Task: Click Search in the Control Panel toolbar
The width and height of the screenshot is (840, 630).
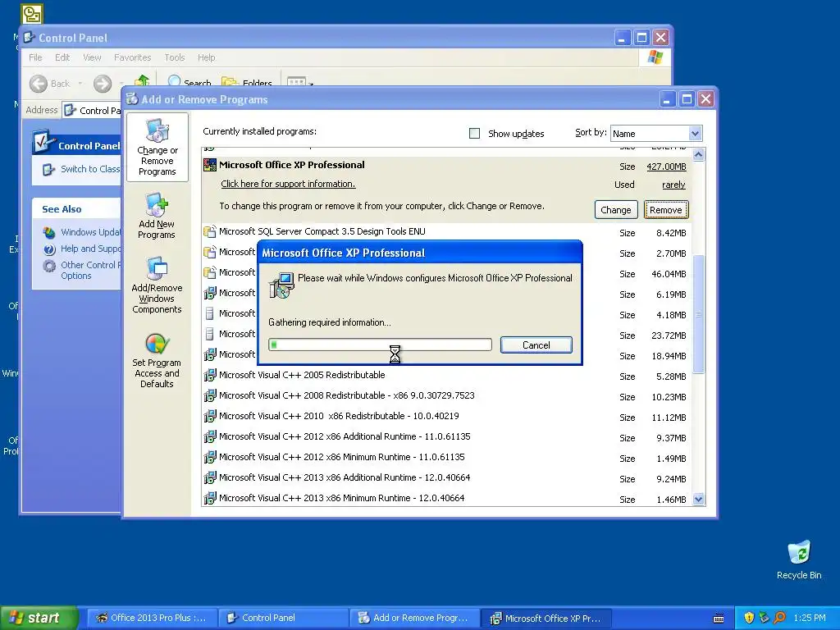Action: (x=189, y=82)
